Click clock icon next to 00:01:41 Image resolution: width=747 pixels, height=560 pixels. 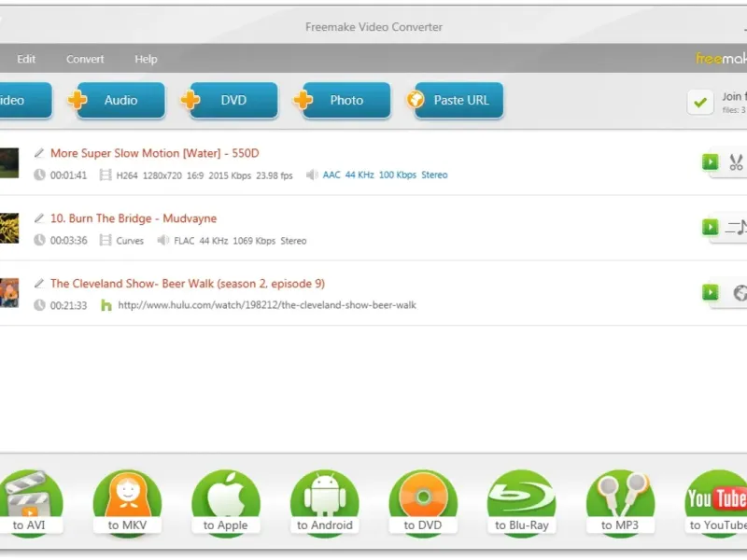(x=39, y=175)
